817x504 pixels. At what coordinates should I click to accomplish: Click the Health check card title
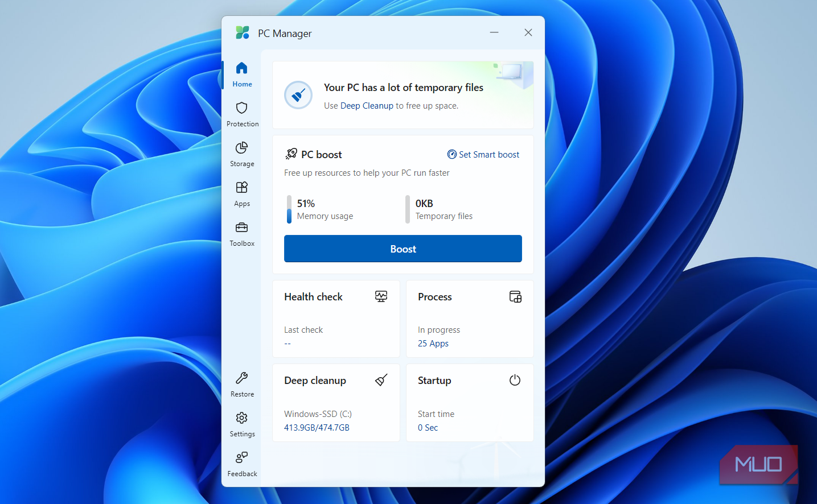tap(313, 297)
